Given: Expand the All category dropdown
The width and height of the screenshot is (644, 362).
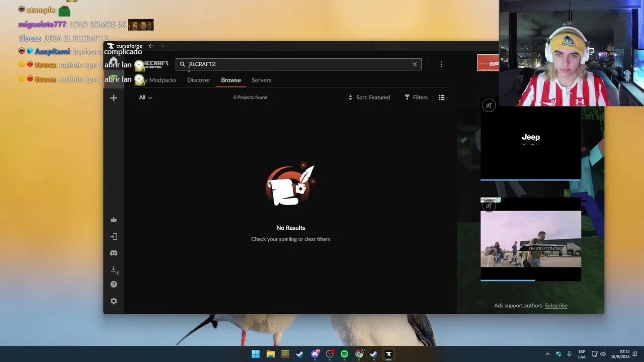Looking at the screenshot, I should point(145,98).
